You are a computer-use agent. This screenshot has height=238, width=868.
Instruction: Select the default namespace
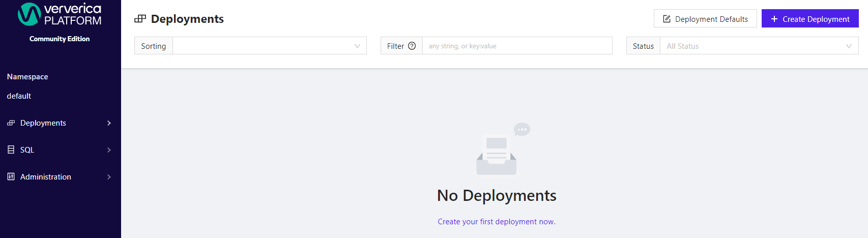[19, 96]
